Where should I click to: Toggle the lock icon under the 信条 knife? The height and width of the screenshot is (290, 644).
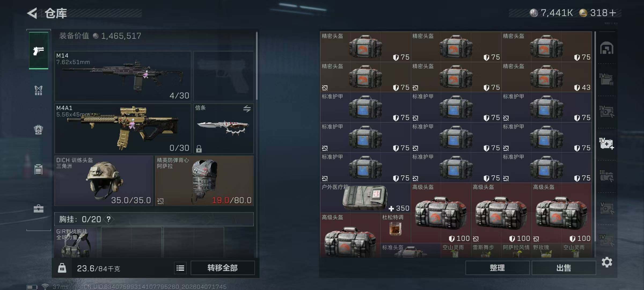click(199, 149)
